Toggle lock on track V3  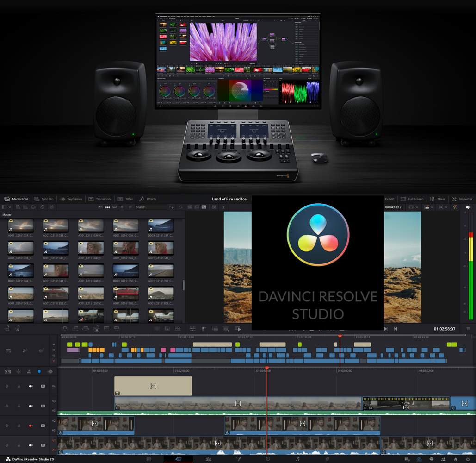coord(19,406)
